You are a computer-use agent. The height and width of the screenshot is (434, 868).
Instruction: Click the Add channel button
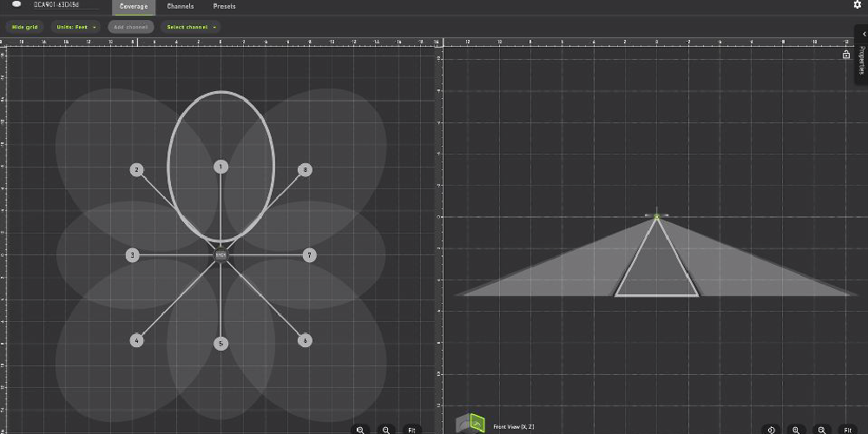coord(131,27)
